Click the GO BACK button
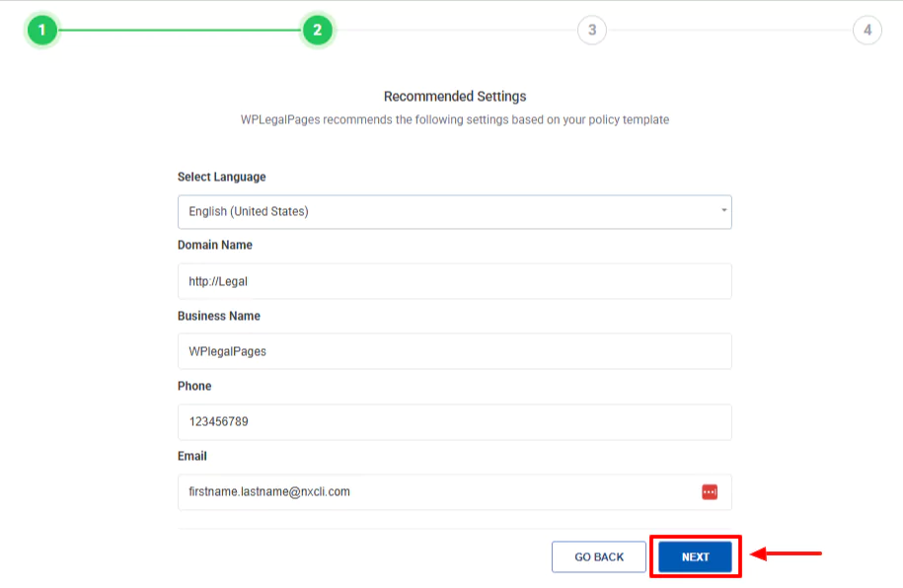The height and width of the screenshot is (588, 903). (598, 555)
